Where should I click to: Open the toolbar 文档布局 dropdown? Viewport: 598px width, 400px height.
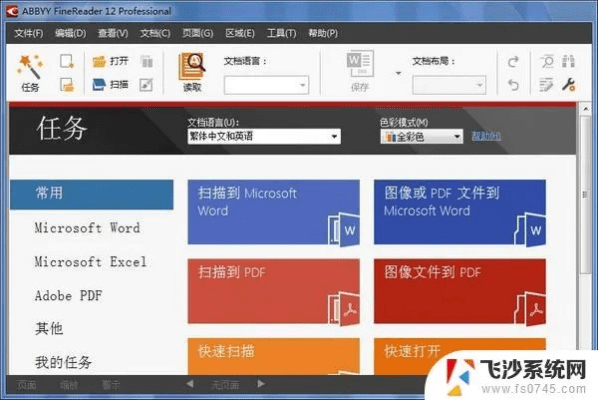click(449, 85)
